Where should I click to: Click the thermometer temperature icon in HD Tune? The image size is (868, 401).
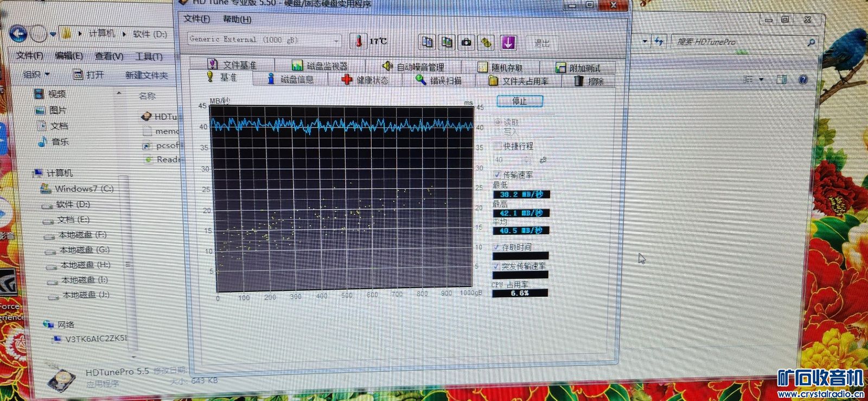pos(358,41)
